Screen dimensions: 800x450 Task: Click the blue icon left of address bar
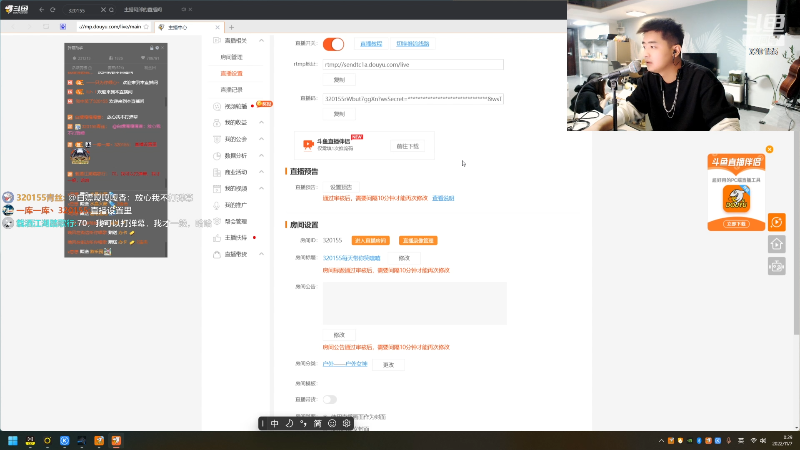63,27
